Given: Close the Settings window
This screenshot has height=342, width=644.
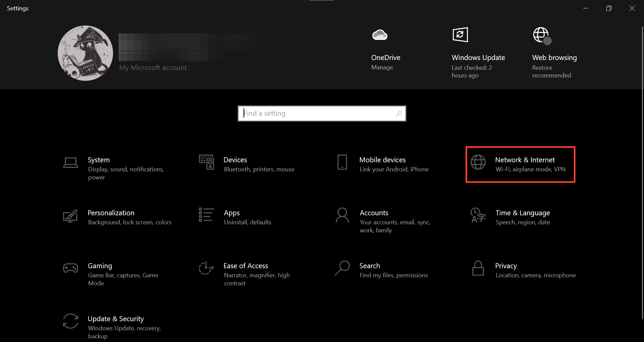Looking at the screenshot, I should [632, 8].
